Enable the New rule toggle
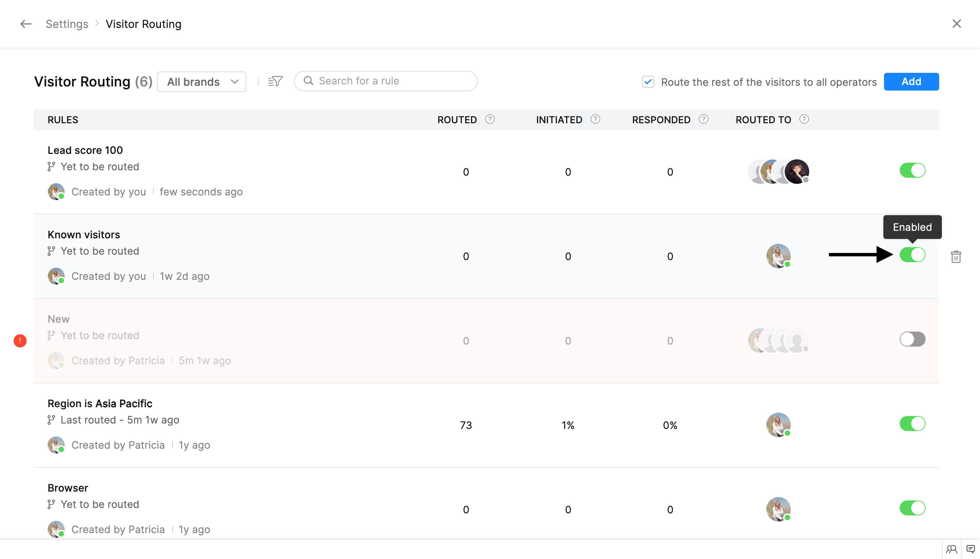Viewport: 980px width, 559px height. (x=912, y=339)
